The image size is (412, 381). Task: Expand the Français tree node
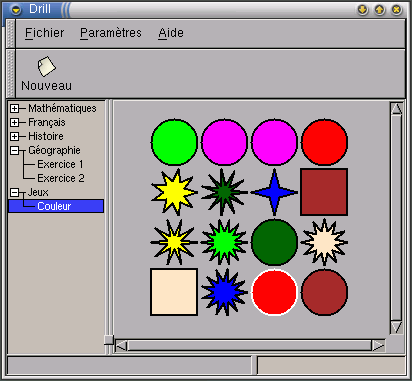pyautogui.click(x=14, y=122)
